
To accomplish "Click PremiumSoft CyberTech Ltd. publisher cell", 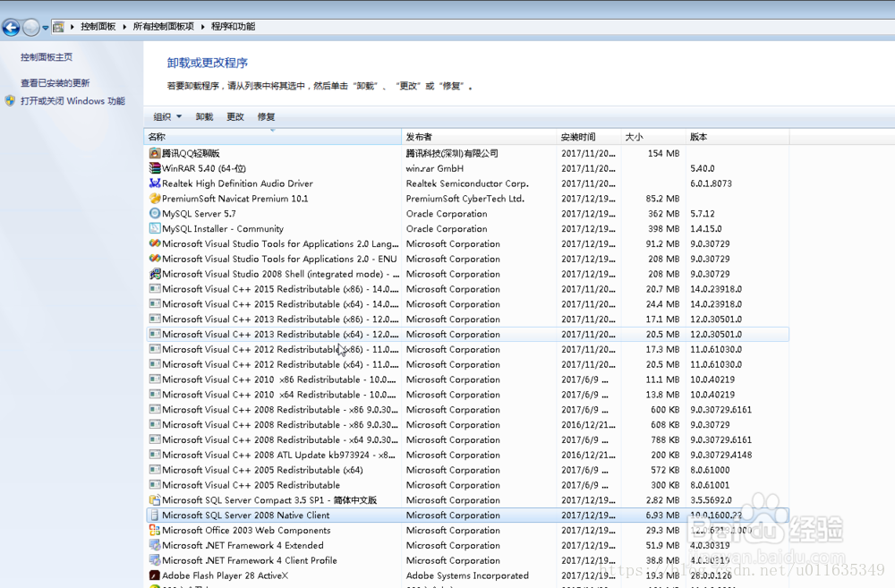I will pyautogui.click(x=465, y=199).
